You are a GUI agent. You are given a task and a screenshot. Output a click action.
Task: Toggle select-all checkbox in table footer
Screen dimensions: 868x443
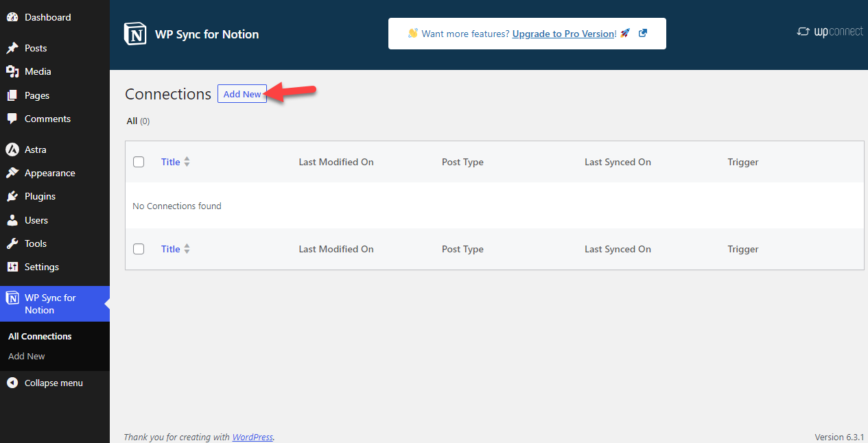[139, 249]
